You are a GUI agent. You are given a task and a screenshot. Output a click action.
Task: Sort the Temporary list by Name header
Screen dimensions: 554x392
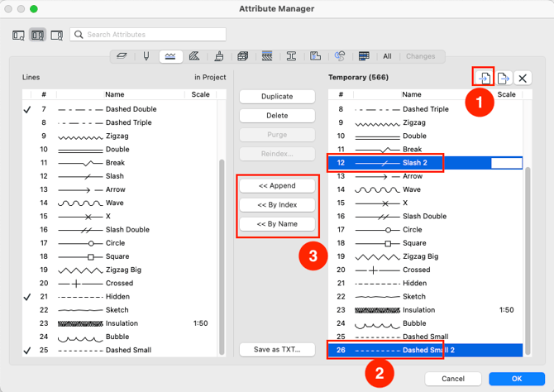(x=411, y=95)
